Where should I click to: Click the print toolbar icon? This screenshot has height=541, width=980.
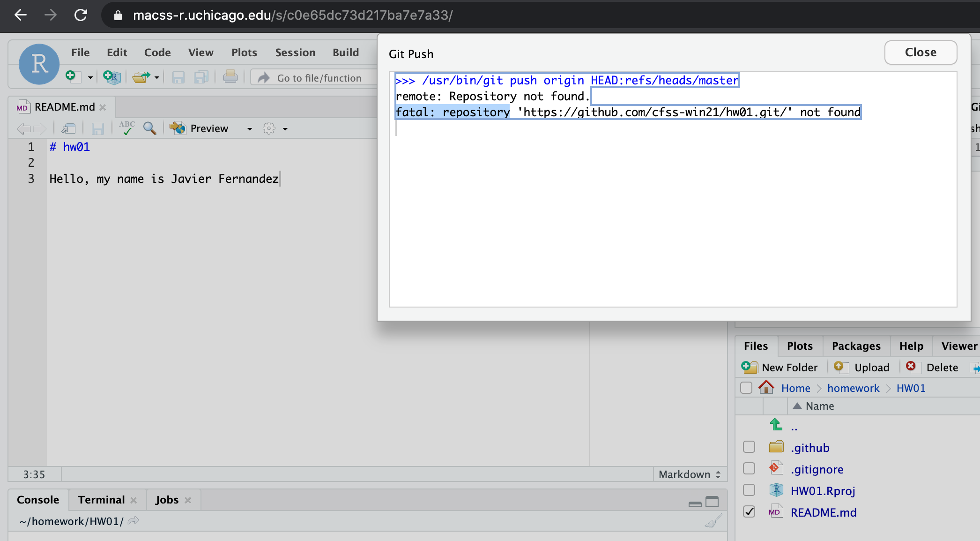(230, 77)
